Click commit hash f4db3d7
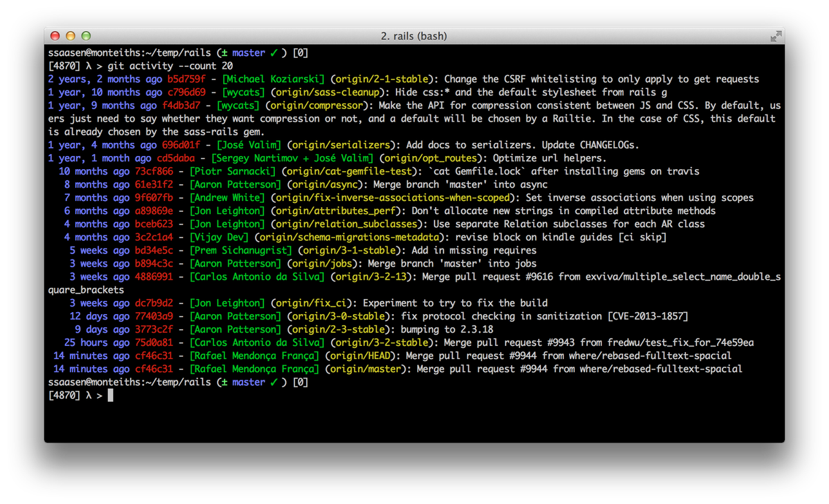 tap(181, 106)
